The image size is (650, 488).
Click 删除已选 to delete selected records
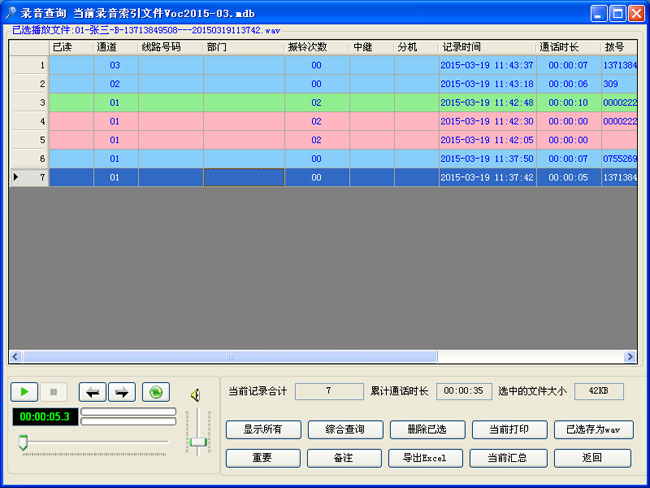(x=426, y=430)
